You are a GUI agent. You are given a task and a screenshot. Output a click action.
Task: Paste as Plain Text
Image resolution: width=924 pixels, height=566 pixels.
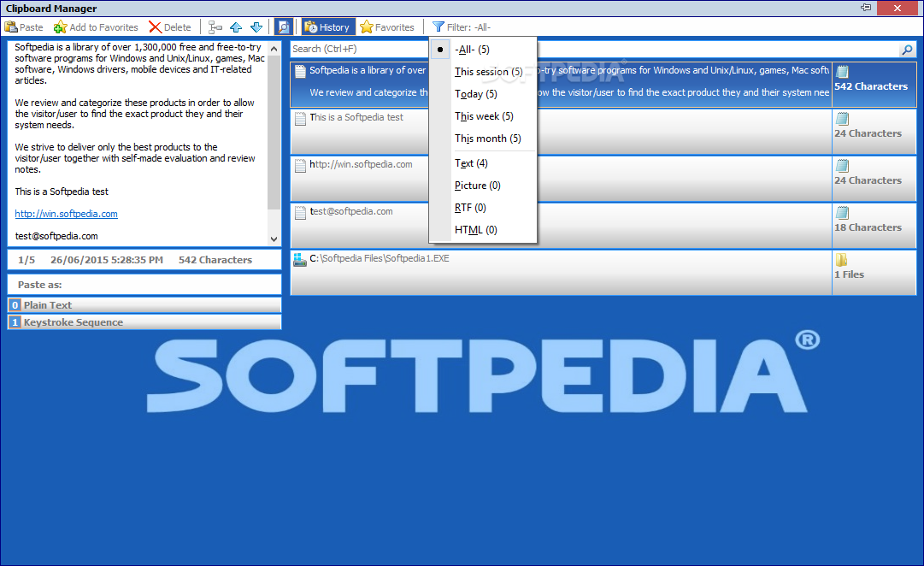pyautogui.click(x=144, y=305)
